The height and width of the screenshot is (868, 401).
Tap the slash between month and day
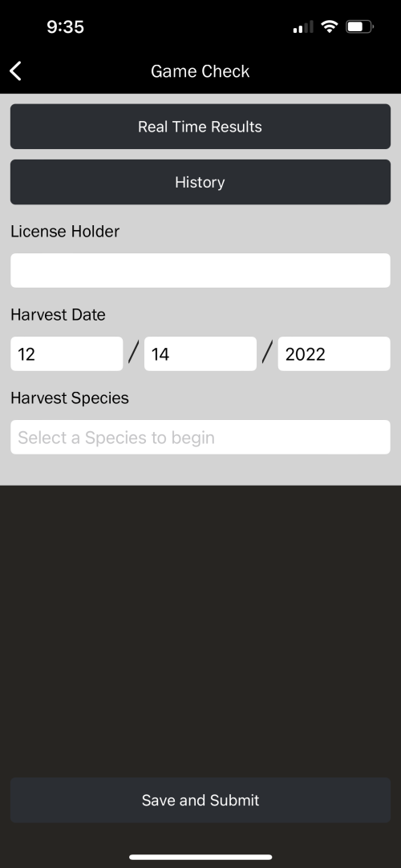[133, 353]
